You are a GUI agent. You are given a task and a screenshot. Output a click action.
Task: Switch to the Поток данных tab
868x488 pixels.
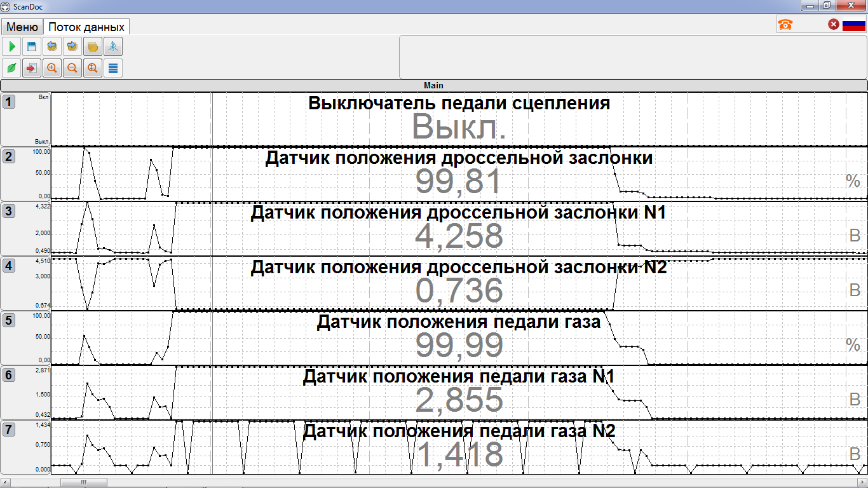pos(86,27)
